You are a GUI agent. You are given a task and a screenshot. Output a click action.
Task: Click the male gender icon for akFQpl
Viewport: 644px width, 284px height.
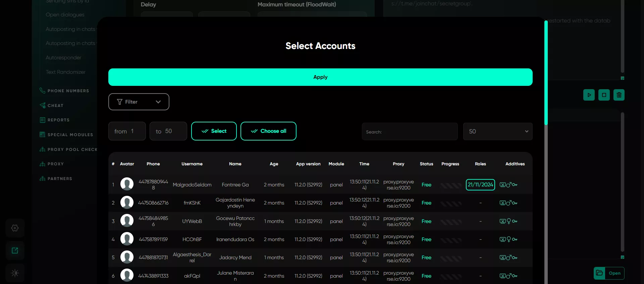tap(508, 276)
